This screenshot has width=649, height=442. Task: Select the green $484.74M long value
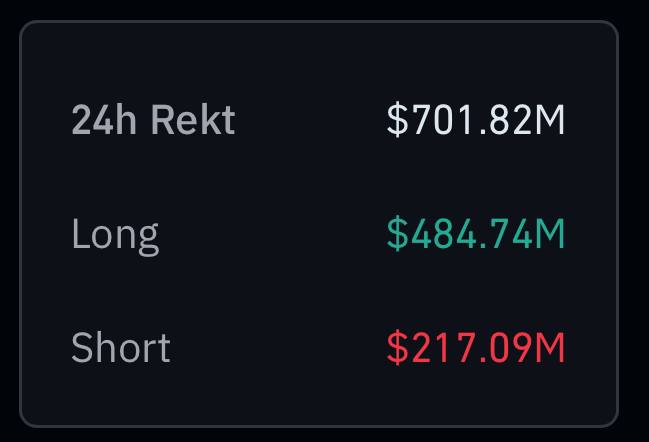[x=476, y=233]
